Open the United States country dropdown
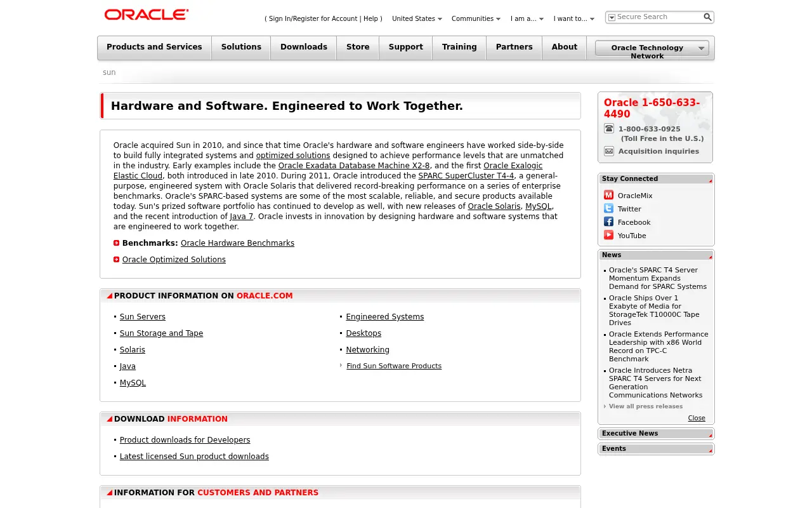 (417, 18)
